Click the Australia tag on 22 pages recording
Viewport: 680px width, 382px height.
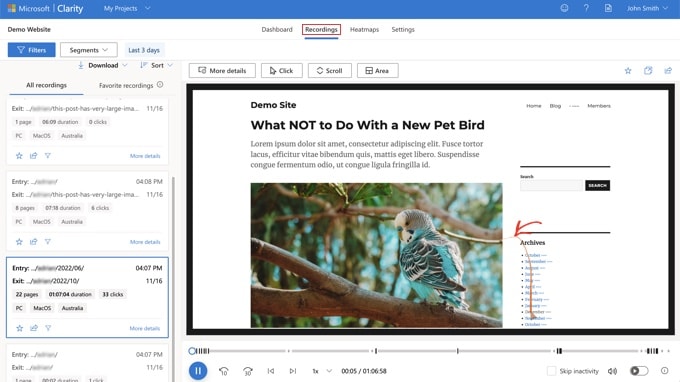tap(72, 308)
